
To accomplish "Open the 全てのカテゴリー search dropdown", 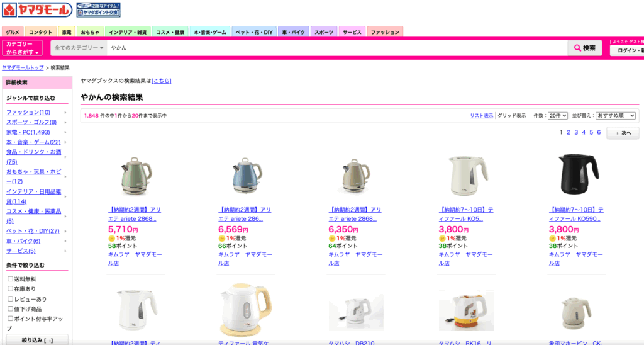I will [x=79, y=48].
